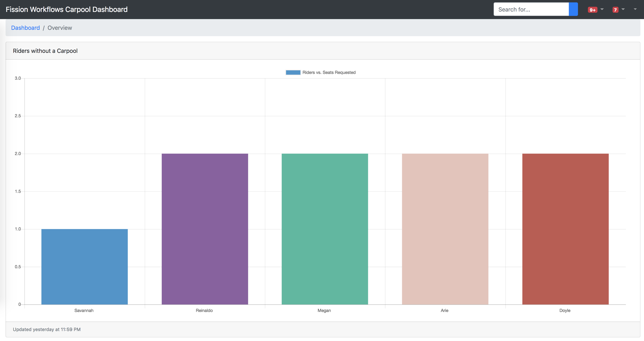Screen dimensions: 644x341
Task: Select Reinaldo's purple bar
Action: point(205,229)
